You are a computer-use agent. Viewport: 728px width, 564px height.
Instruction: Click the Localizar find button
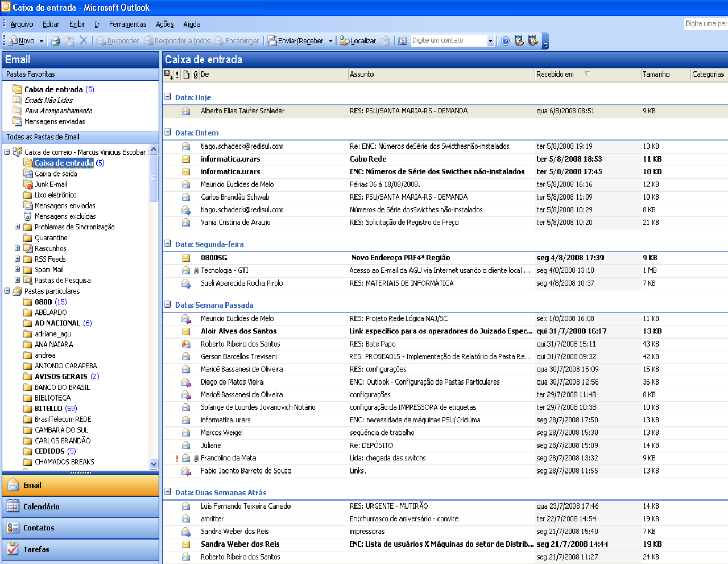click(358, 41)
